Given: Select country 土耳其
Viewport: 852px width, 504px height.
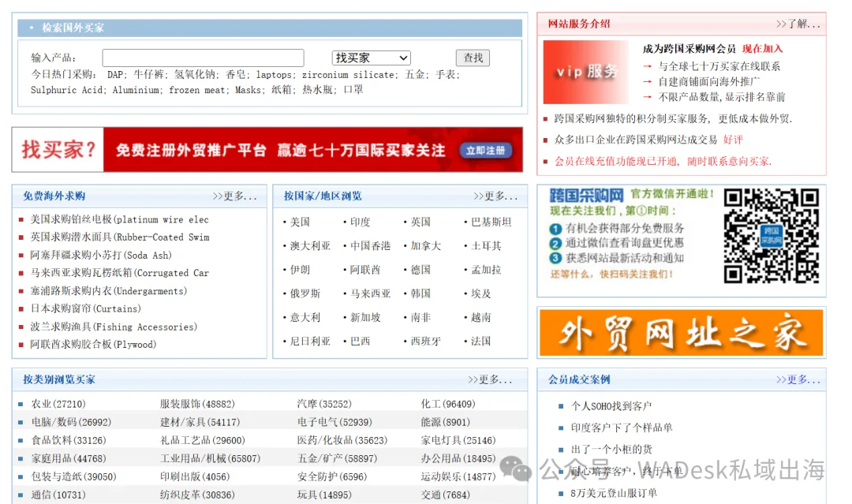Looking at the screenshot, I should tap(486, 246).
